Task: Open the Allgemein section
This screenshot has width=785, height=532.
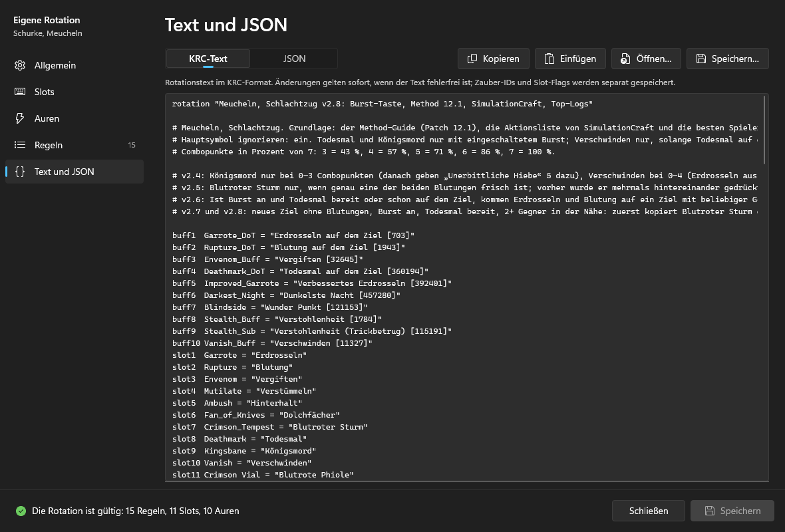Action: point(74,65)
